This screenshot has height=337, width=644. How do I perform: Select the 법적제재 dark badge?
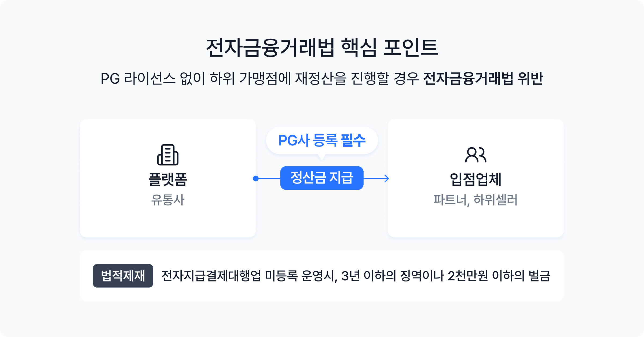123,276
